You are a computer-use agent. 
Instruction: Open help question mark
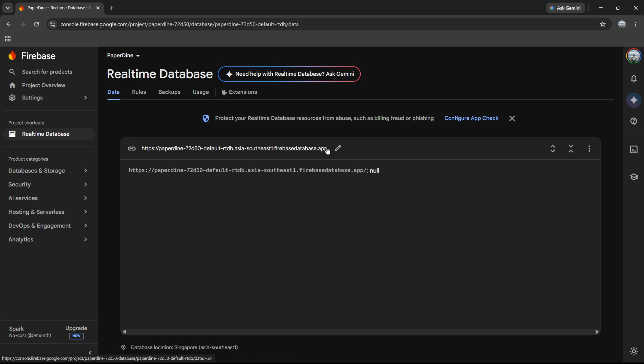tap(634, 121)
